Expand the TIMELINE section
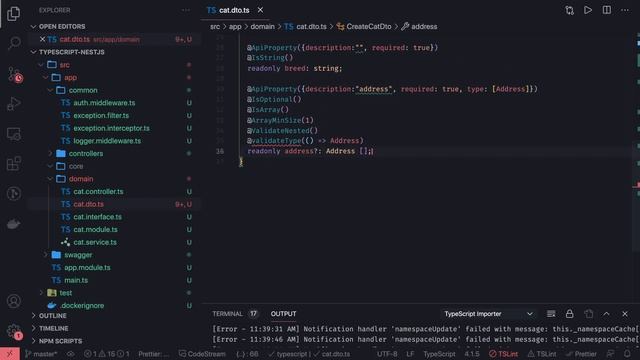The height and width of the screenshot is (360, 640). tap(53, 329)
